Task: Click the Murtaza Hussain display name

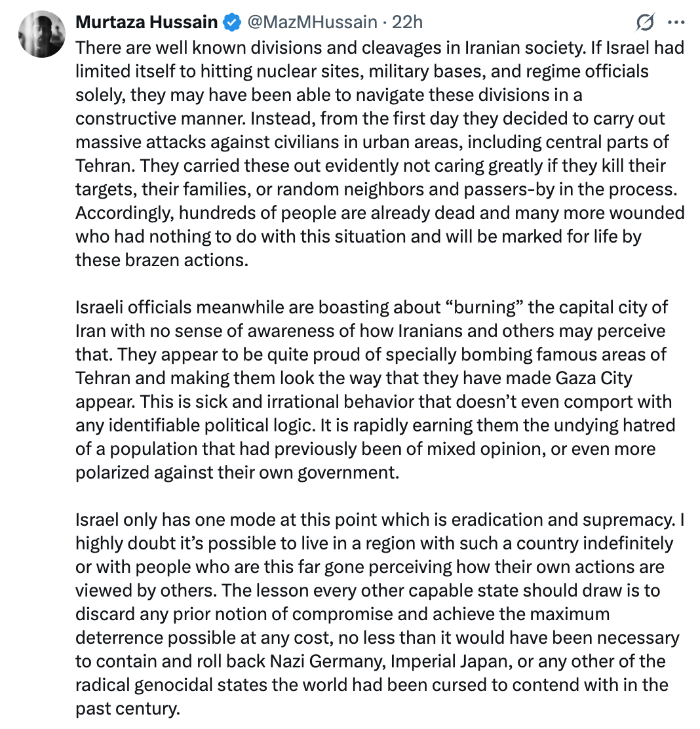Action: 146,22
